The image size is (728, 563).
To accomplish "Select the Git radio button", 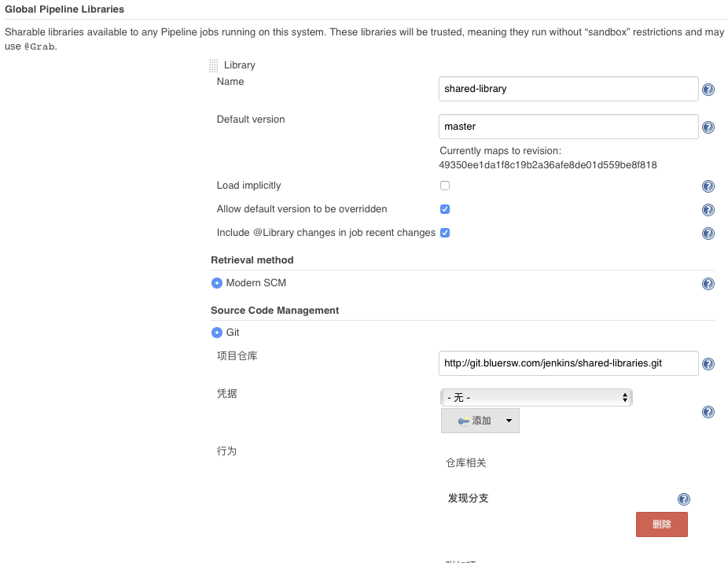I will pyautogui.click(x=217, y=333).
